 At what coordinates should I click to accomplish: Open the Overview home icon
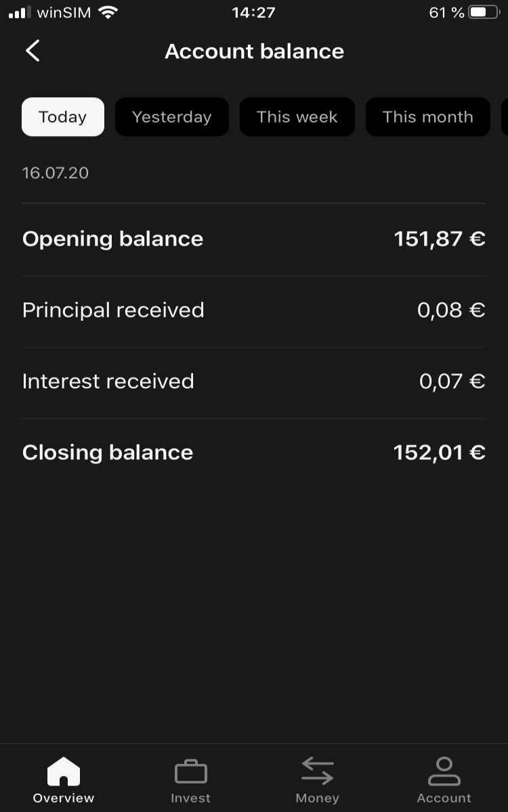pyautogui.click(x=64, y=772)
